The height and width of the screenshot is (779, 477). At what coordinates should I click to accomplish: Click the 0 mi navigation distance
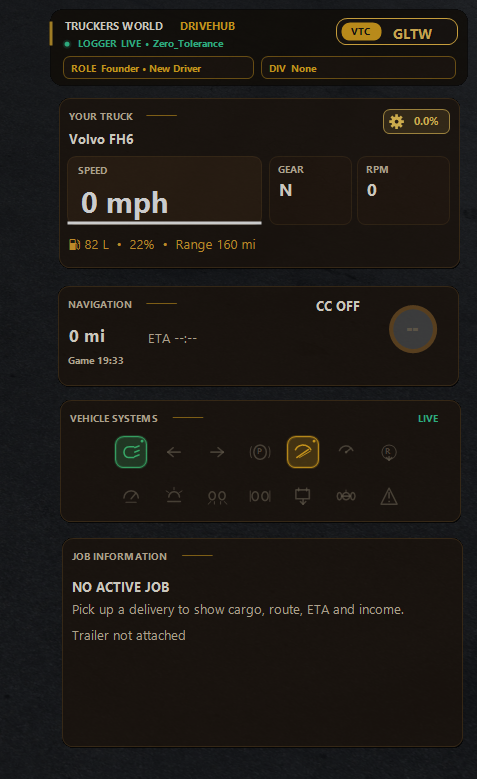pos(87,336)
